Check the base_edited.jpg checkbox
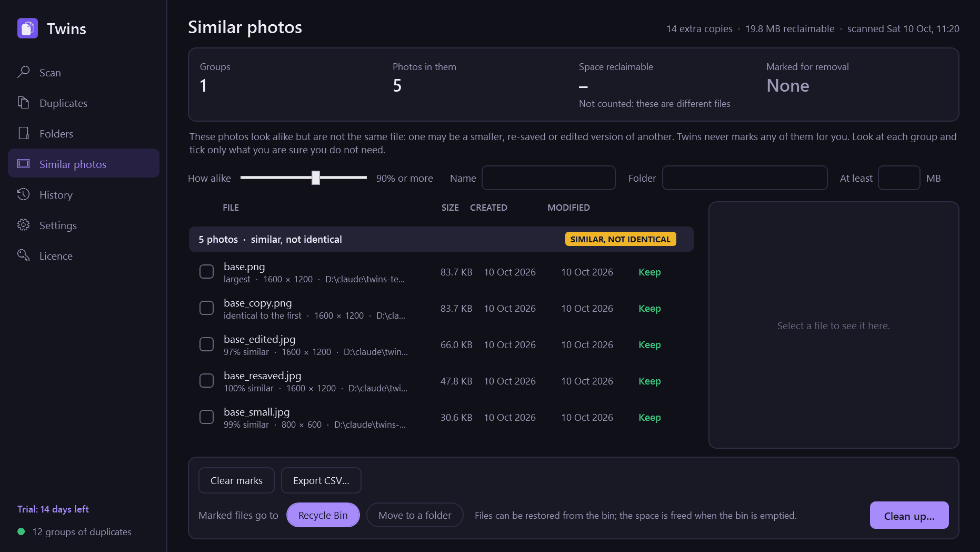The image size is (980, 552). tap(206, 344)
